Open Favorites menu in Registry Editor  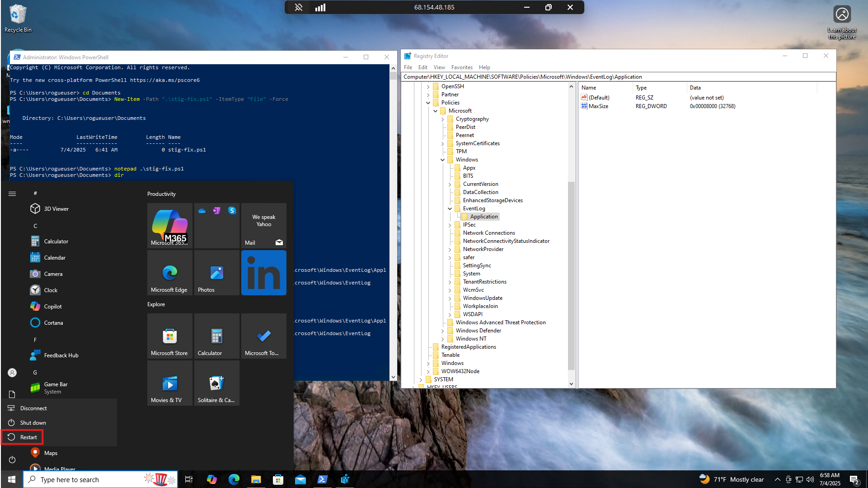(x=461, y=67)
